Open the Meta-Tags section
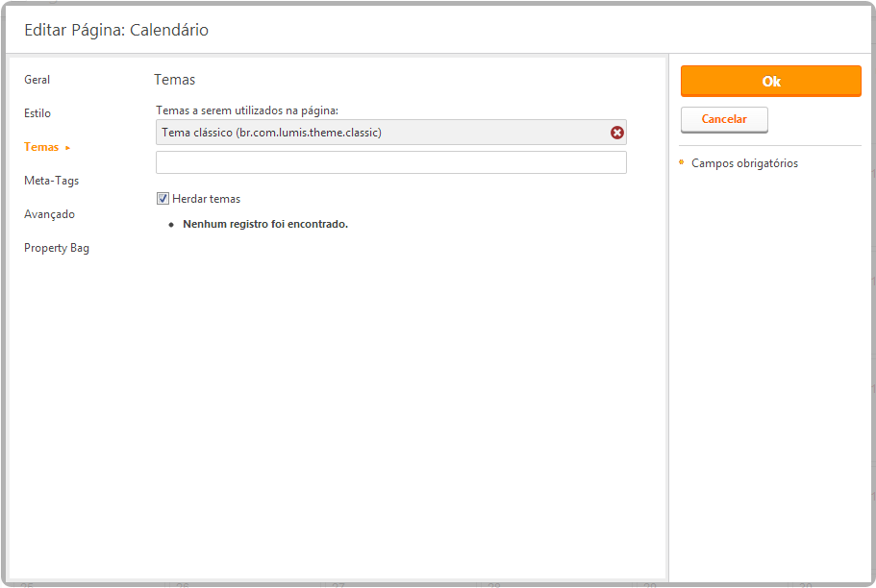 click(51, 181)
